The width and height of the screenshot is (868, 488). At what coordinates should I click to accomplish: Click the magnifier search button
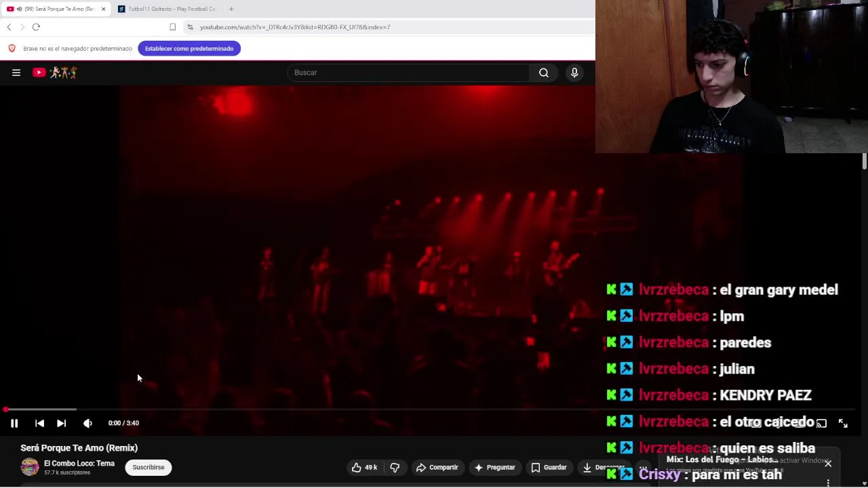pyautogui.click(x=544, y=73)
